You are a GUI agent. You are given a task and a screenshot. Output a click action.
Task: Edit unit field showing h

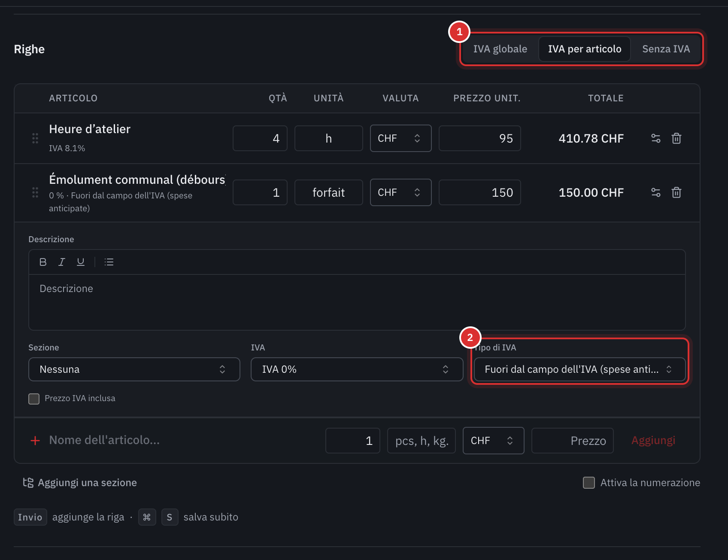(x=329, y=138)
